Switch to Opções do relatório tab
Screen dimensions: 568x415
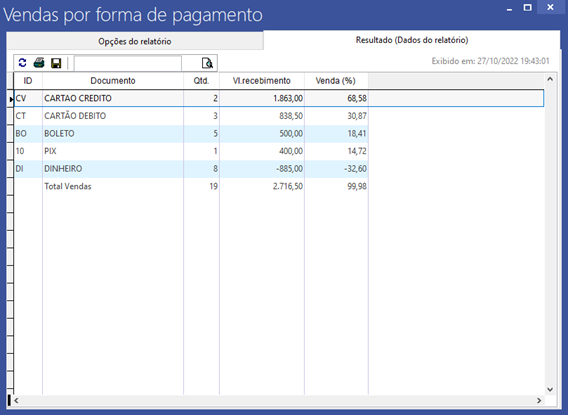click(x=135, y=41)
